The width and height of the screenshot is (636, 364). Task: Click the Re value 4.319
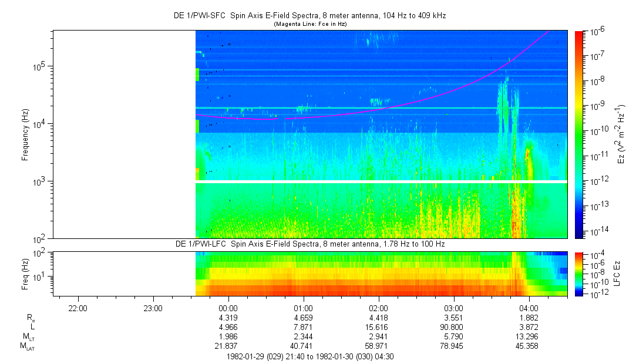pyautogui.click(x=228, y=318)
